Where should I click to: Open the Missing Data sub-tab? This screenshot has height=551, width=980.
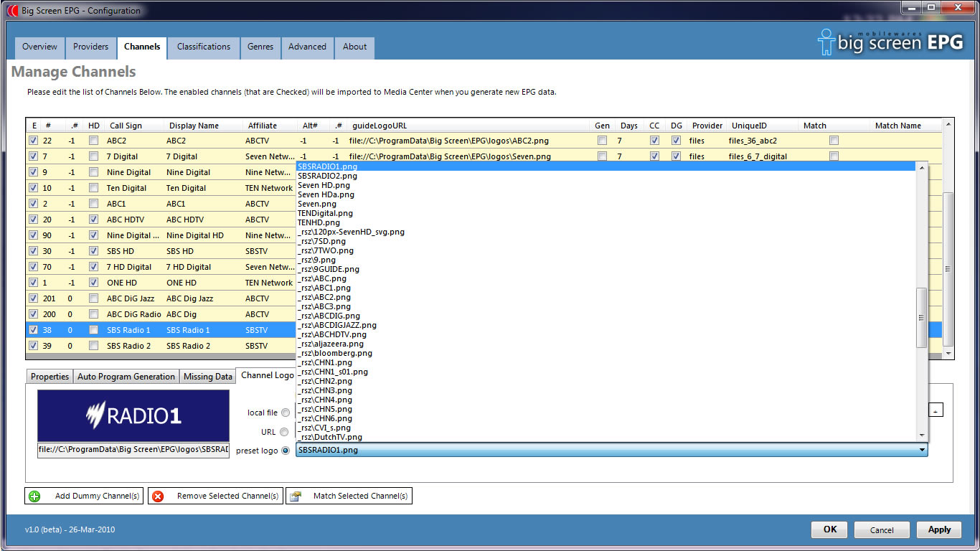pyautogui.click(x=208, y=377)
